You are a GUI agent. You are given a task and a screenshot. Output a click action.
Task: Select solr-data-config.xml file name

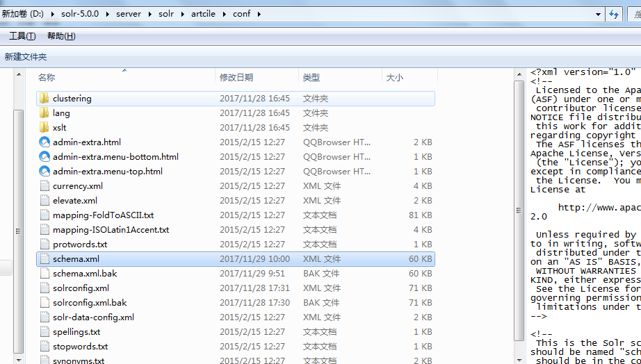pyautogui.click(x=93, y=317)
